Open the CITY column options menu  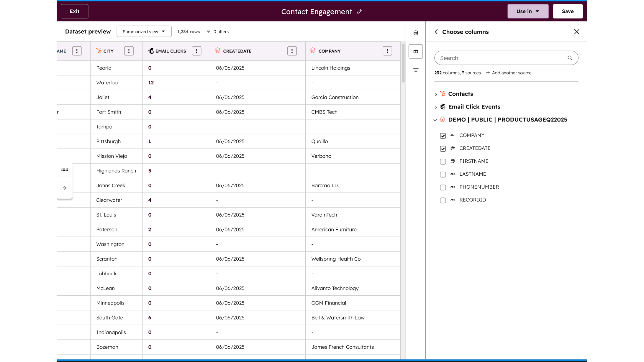click(129, 51)
